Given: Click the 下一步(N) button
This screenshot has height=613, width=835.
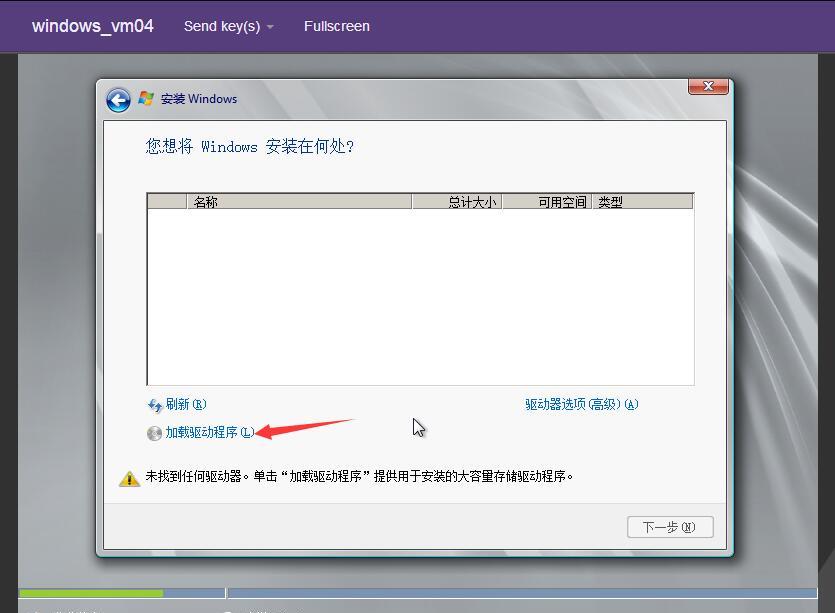Looking at the screenshot, I should point(670,527).
